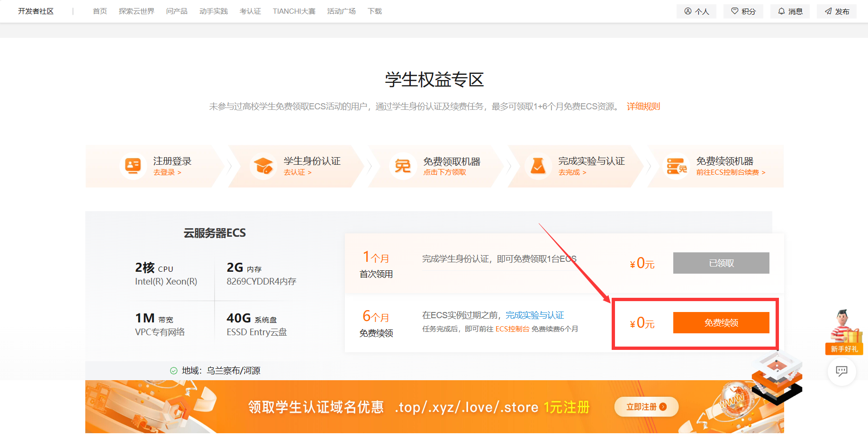Viewport: 868px width, 437px height.
Task: Open the 探索云世界 menu
Action: coord(136,11)
